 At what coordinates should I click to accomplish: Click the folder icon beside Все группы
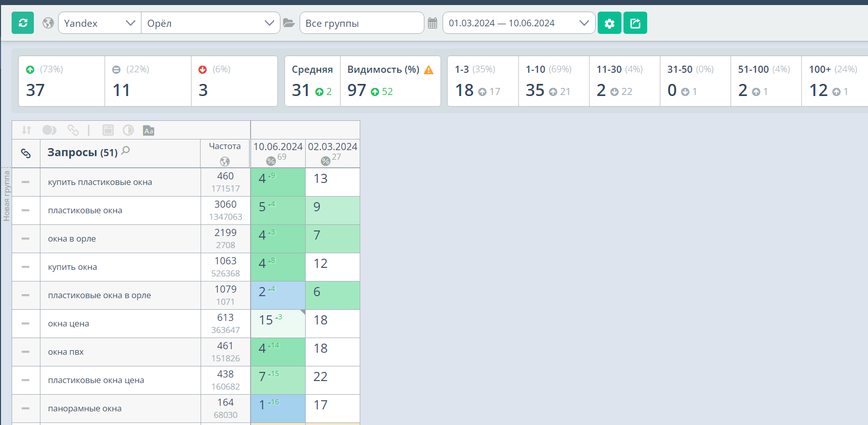point(288,23)
